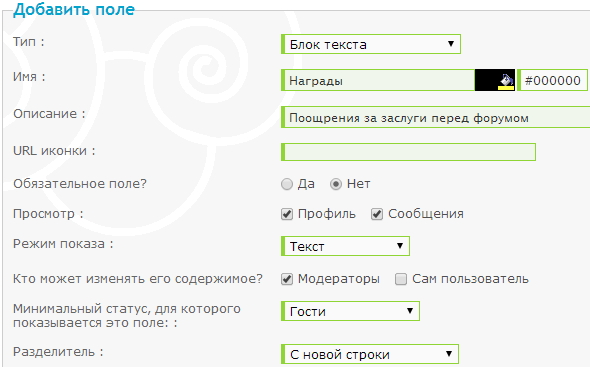Click the URL иконки label

[54, 151]
